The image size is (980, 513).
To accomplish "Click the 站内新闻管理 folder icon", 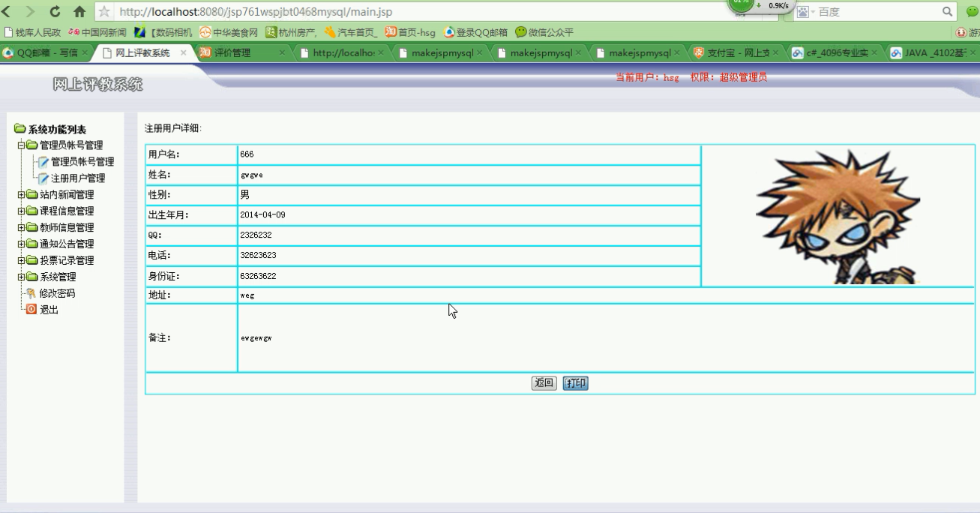I will [31, 194].
